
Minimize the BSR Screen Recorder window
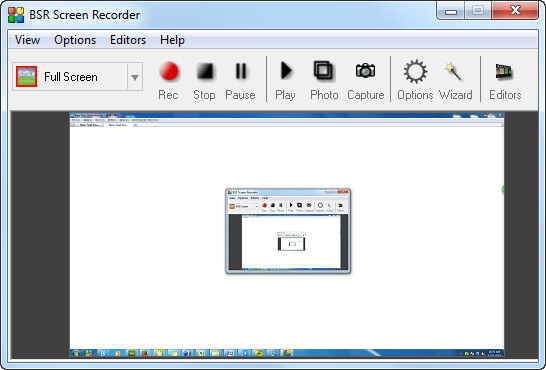[x=451, y=11]
